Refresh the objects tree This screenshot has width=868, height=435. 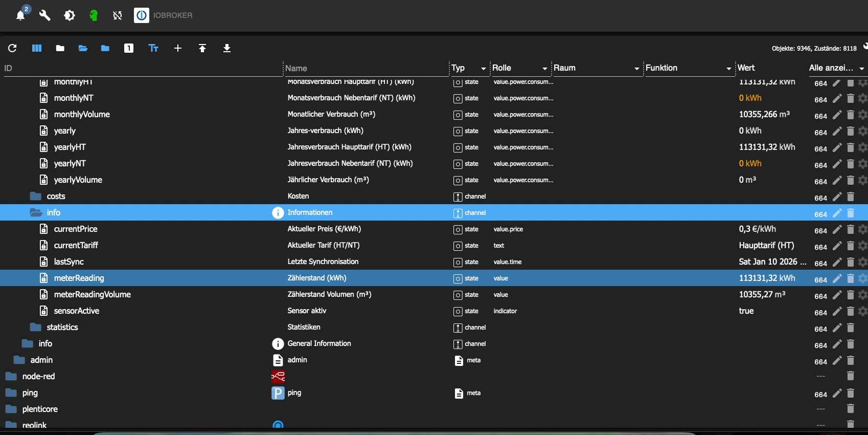pos(12,48)
